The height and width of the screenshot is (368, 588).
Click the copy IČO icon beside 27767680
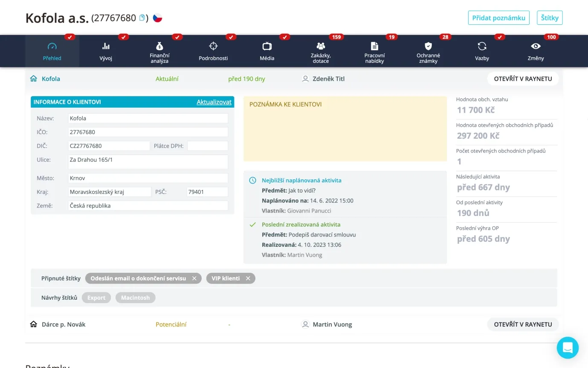142,18
